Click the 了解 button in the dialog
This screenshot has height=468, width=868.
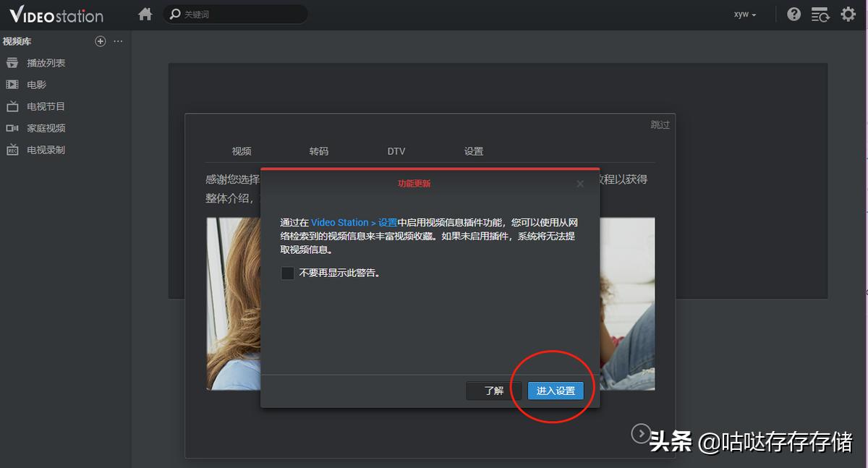click(493, 390)
